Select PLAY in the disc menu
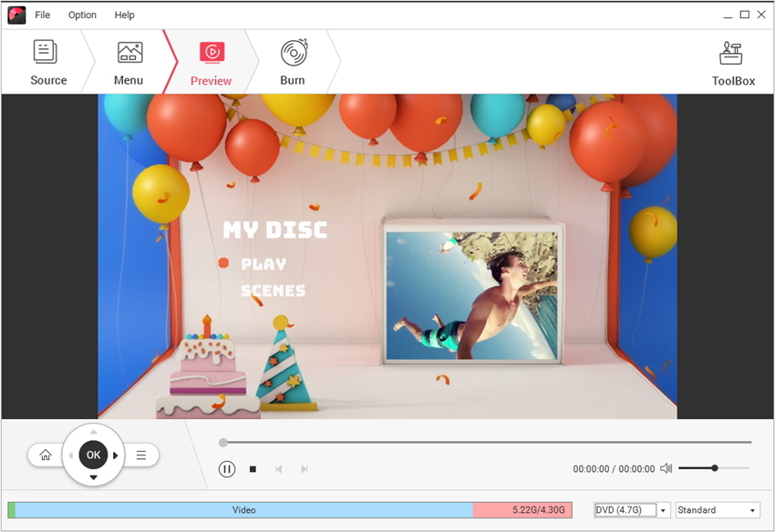This screenshot has width=775, height=532. [263, 264]
